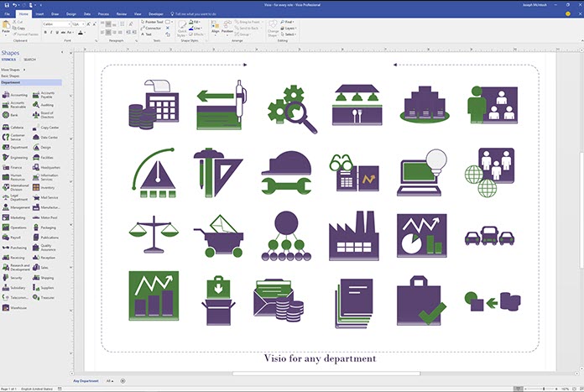Click the Treasurer stencil shape
This screenshot has width=584, height=392.
tap(44, 297)
